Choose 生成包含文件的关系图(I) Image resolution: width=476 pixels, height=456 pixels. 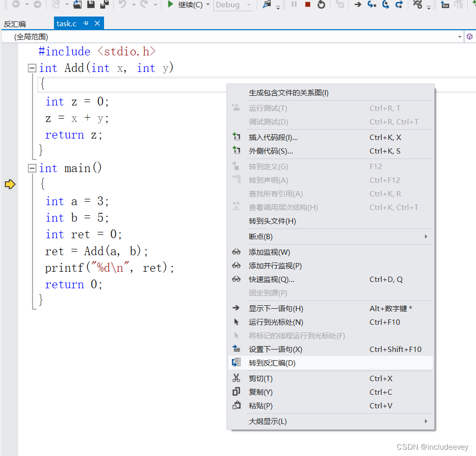click(x=331, y=93)
